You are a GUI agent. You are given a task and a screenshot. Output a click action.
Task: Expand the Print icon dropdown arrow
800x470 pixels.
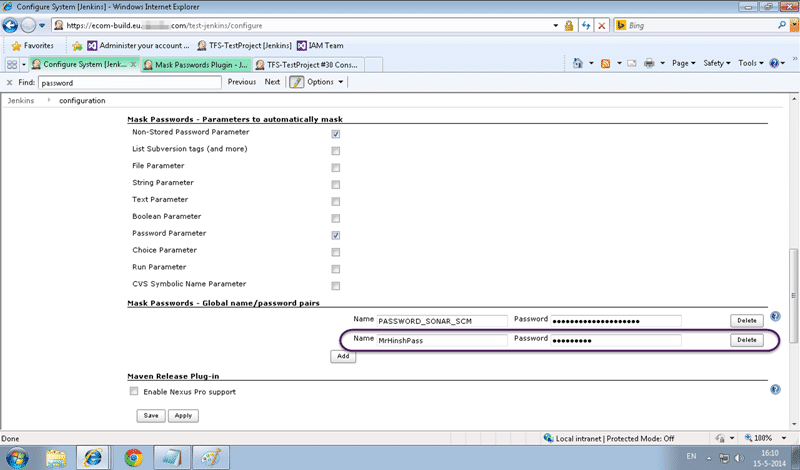(x=662, y=63)
